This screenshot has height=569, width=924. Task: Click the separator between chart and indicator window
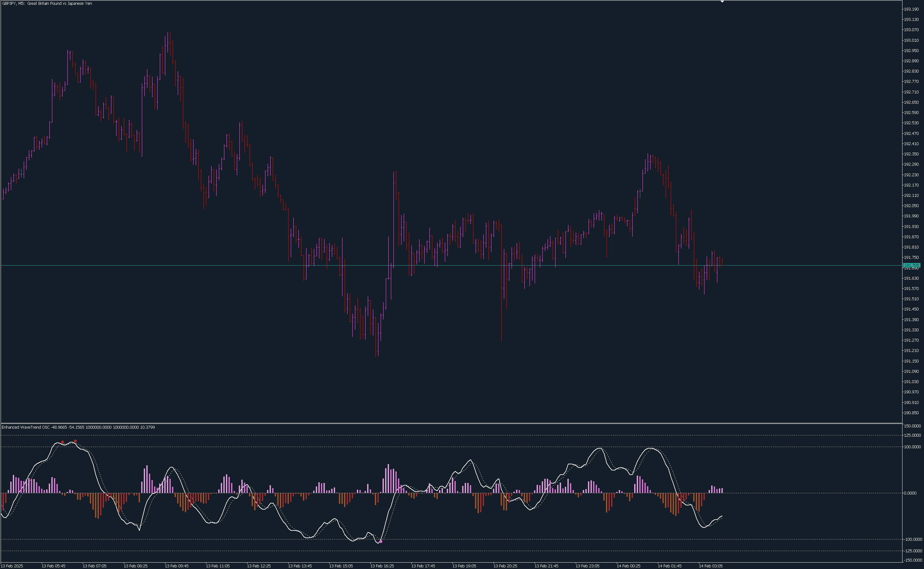pos(451,423)
